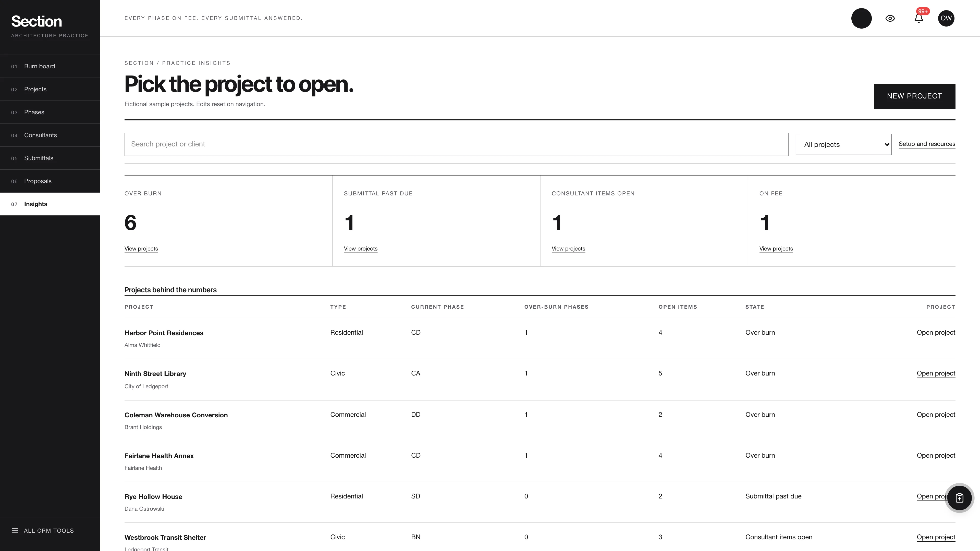980x551 pixels.
Task: Click the Fairlane Health Annex name
Action: pos(159,456)
